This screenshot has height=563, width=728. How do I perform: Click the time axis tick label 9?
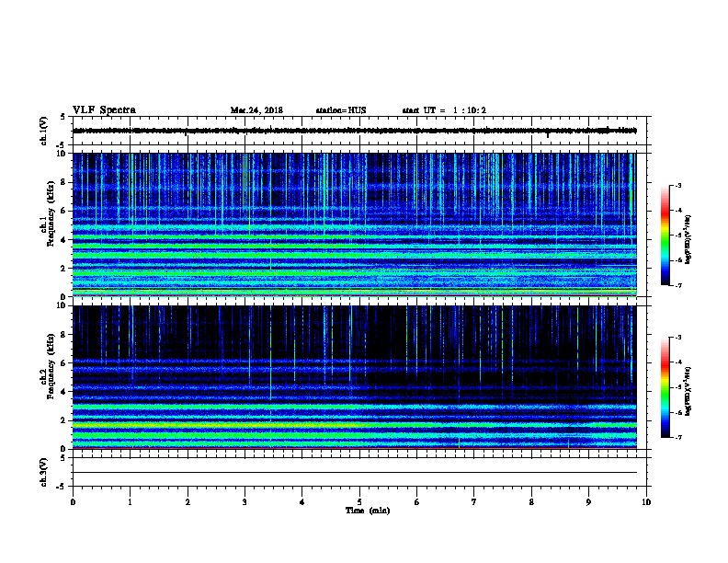[x=588, y=502]
